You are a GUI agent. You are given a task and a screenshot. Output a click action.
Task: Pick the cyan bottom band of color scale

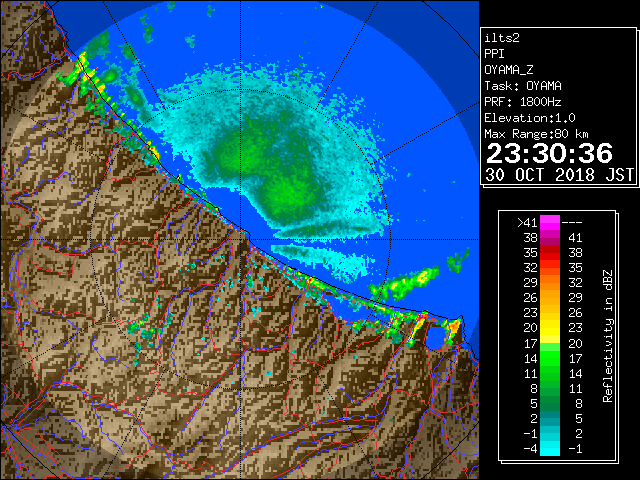pyautogui.click(x=550, y=449)
